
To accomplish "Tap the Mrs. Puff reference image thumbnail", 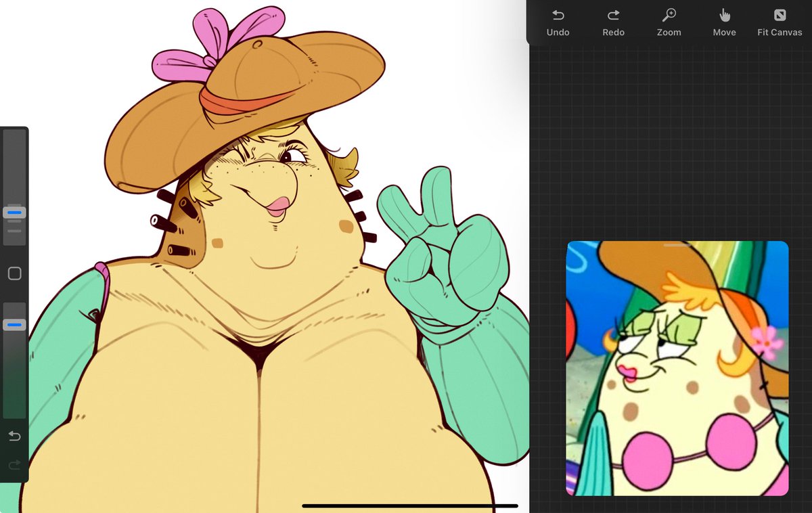I will [x=677, y=369].
